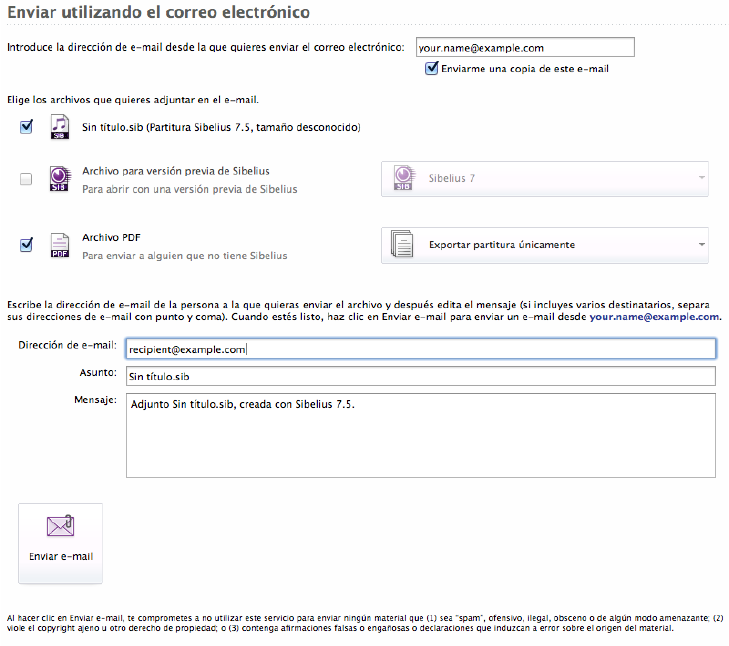Image resolution: width=729 pixels, height=646 pixels.
Task: Click the Sin título.sib file icon
Action: point(59,127)
